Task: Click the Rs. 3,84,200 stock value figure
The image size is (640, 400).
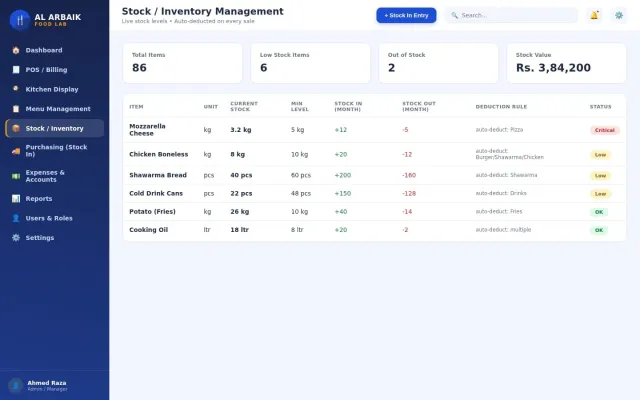Action: point(553,68)
